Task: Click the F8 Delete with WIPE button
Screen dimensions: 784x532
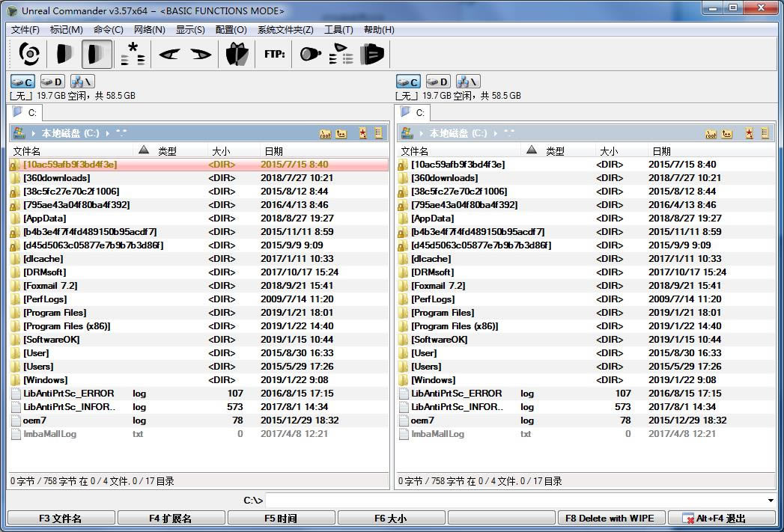Action: click(x=612, y=519)
